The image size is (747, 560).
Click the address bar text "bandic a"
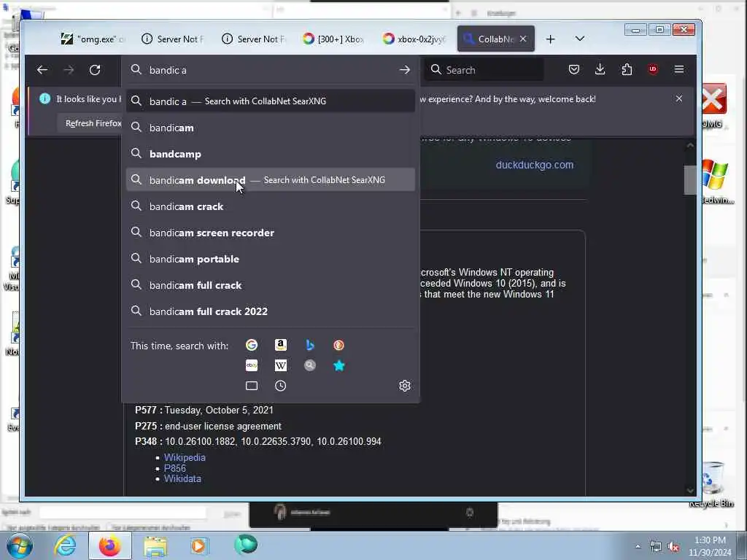click(x=168, y=70)
